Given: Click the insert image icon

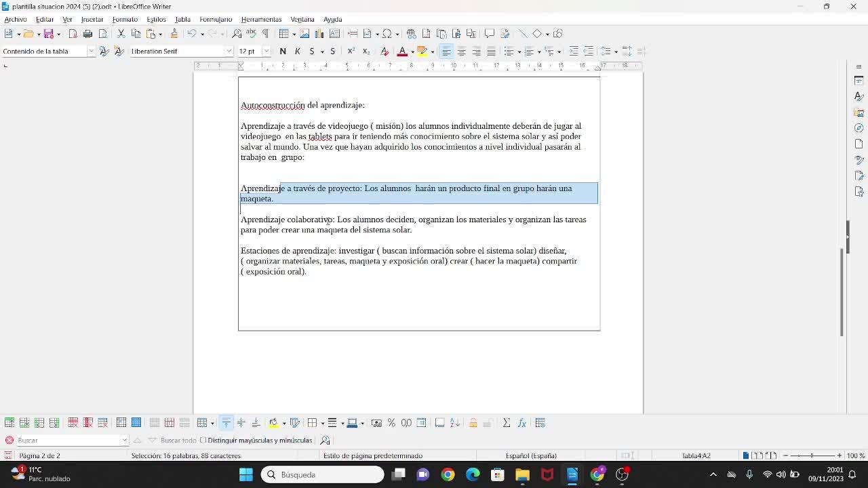Looking at the screenshot, I should 304,34.
